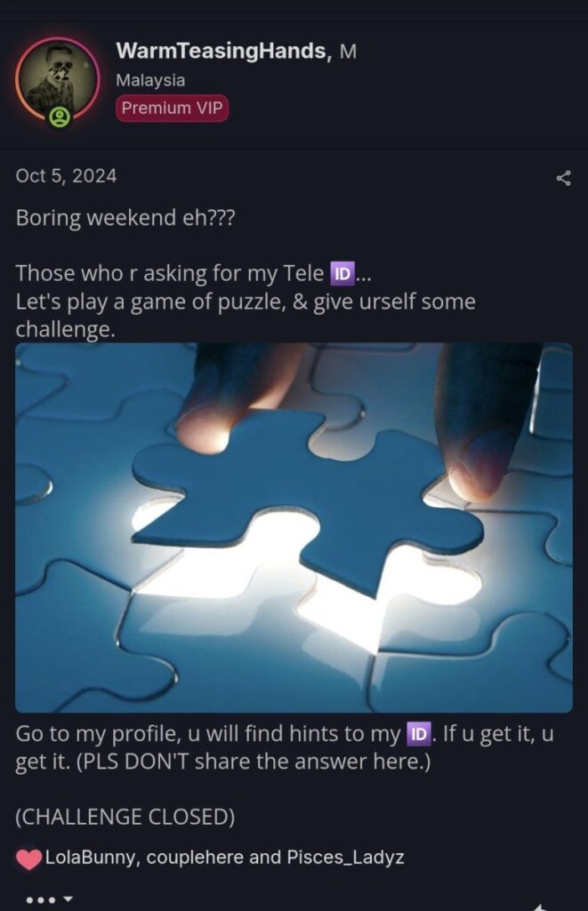The image size is (588, 911).
Task: Tap the partial reply arrow in the bottom corner
Action: [540, 907]
